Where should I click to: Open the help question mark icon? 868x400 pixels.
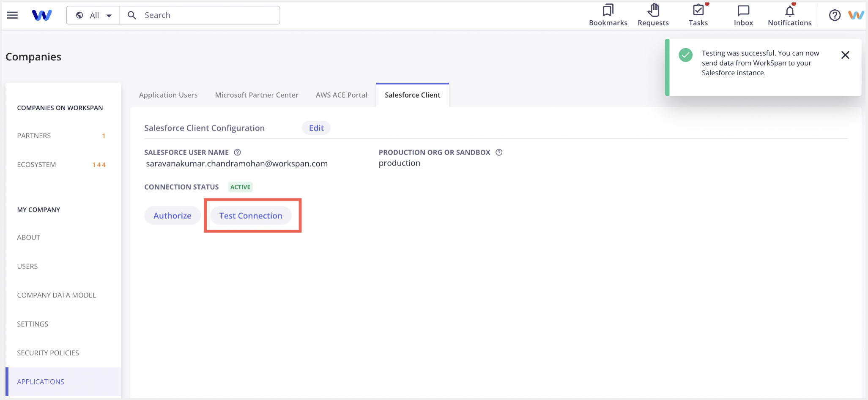(835, 15)
